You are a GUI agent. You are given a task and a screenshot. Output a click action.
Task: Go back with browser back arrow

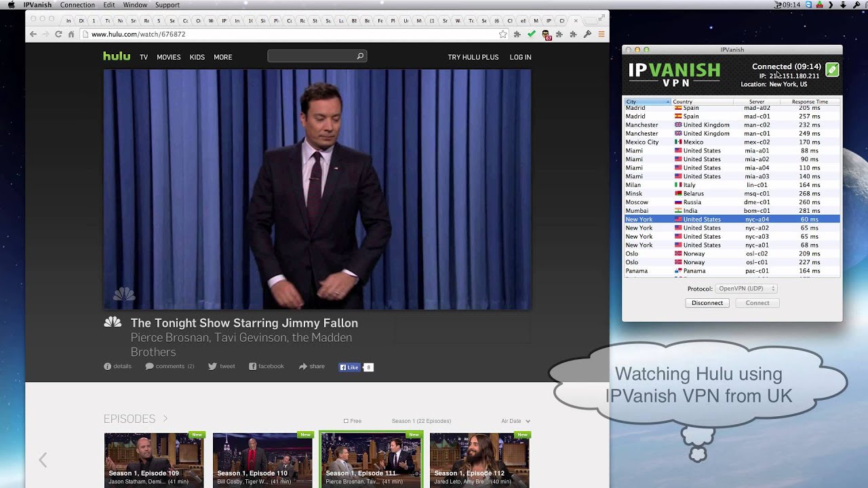33,34
